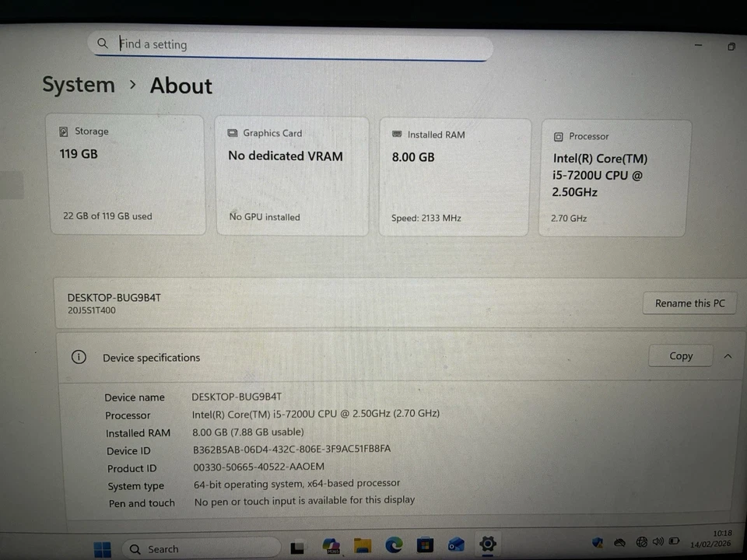The height and width of the screenshot is (560, 747).
Task: Click 'Speed: 2133 MHz' text
Action: pyautogui.click(x=426, y=218)
